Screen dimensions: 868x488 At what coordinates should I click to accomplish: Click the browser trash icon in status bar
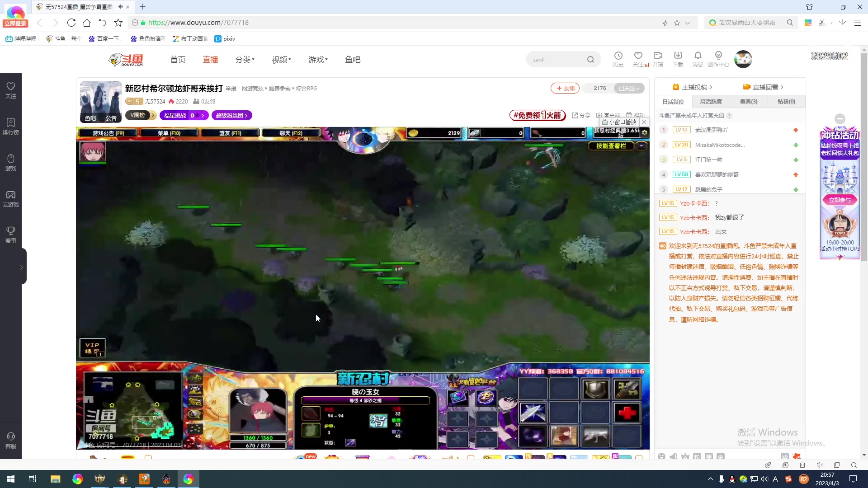[x=802, y=465]
